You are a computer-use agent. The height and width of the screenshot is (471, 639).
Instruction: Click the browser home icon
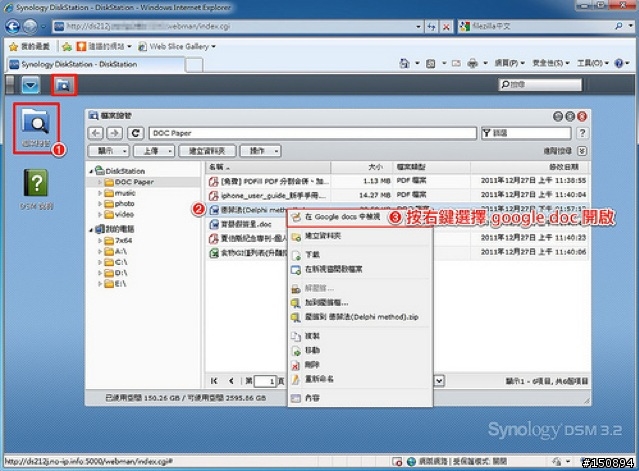[x=404, y=63]
